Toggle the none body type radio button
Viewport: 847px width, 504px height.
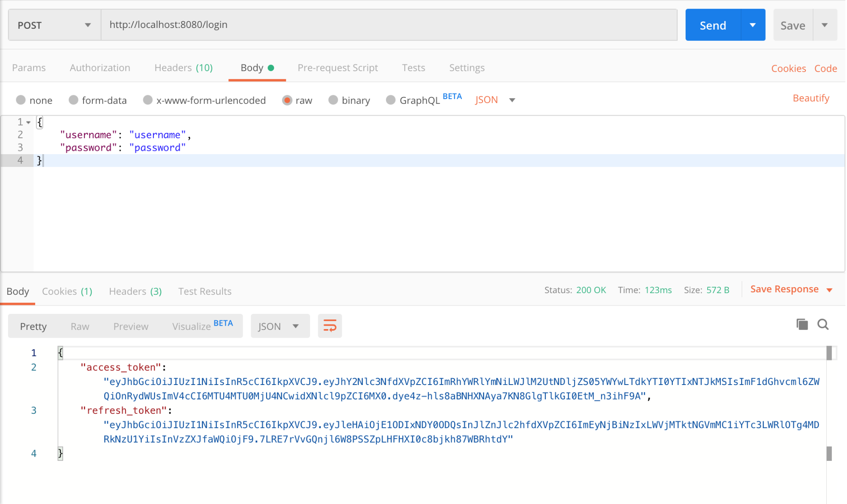click(20, 100)
